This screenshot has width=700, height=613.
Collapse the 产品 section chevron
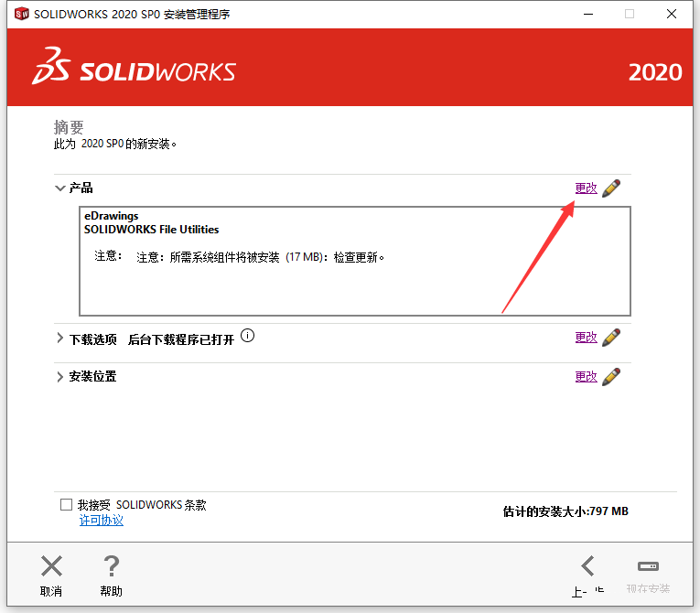pos(60,188)
